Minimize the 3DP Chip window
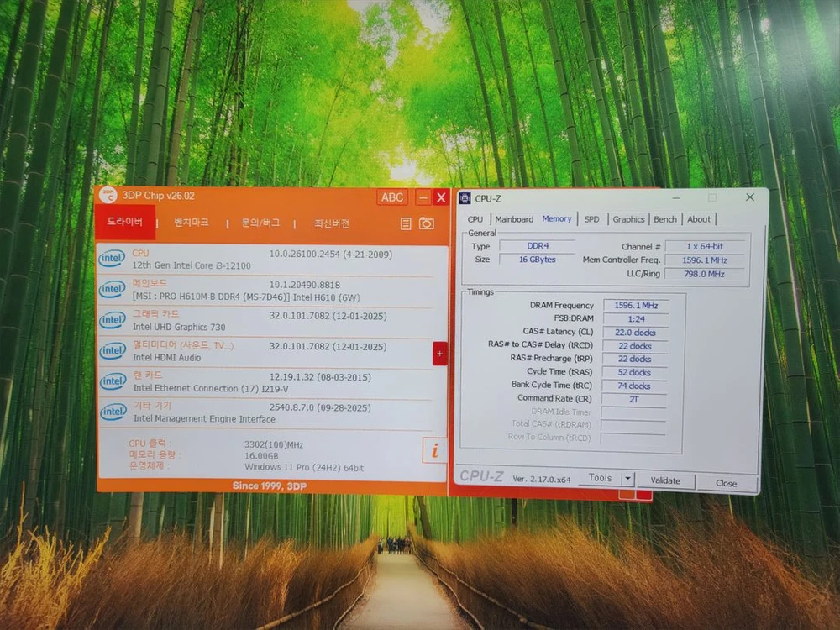This screenshot has width=840, height=630. click(x=423, y=197)
